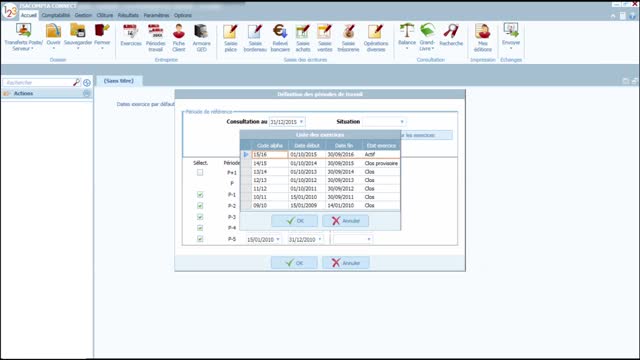Screen dimensions: 640x360
Task: Click Annuler in the Liste des exercices popup
Action: [x=345, y=221]
